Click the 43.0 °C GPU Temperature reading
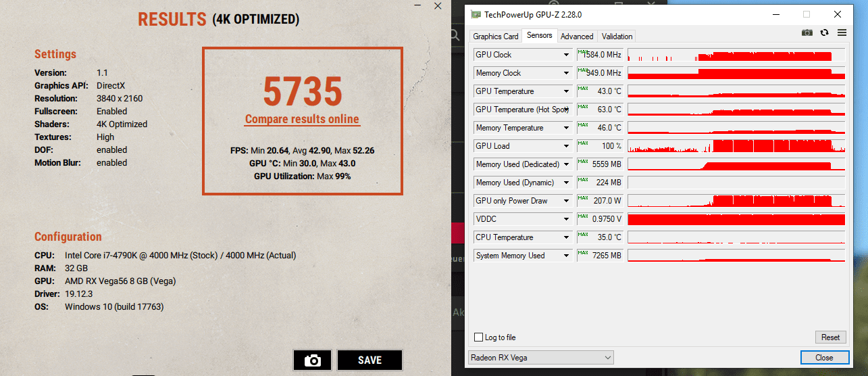868x376 pixels. click(600, 91)
